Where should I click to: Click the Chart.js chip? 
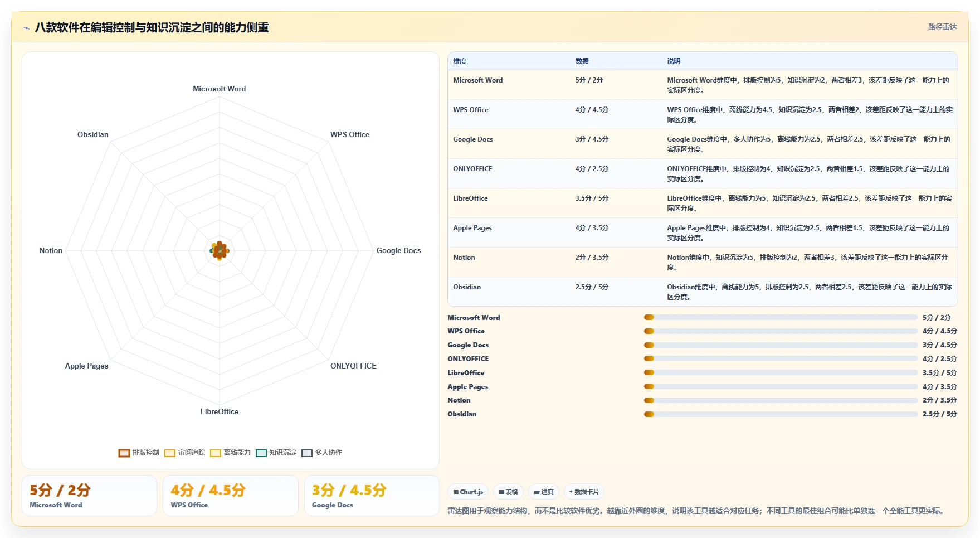[x=468, y=492]
